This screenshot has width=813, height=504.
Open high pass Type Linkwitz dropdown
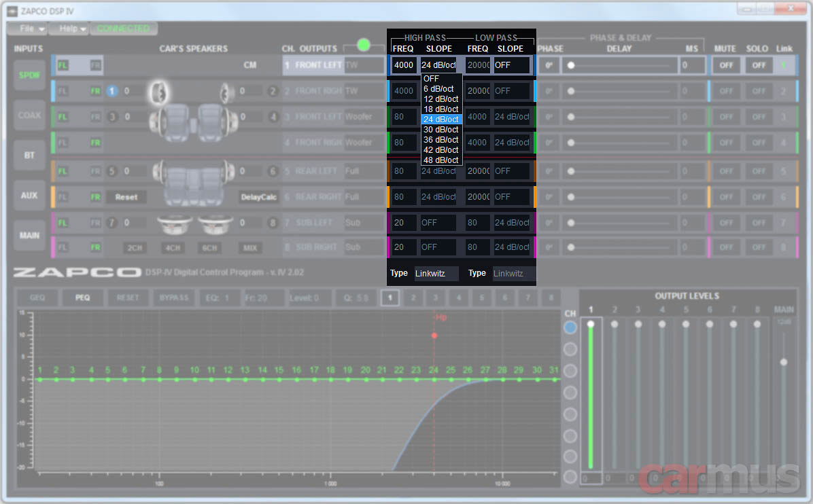click(436, 274)
